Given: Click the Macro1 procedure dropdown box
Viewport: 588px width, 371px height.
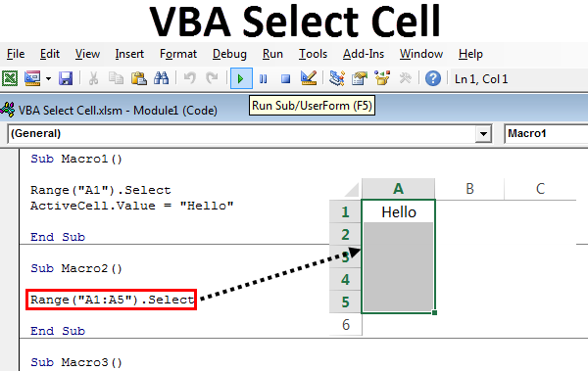Looking at the screenshot, I should click(546, 134).
